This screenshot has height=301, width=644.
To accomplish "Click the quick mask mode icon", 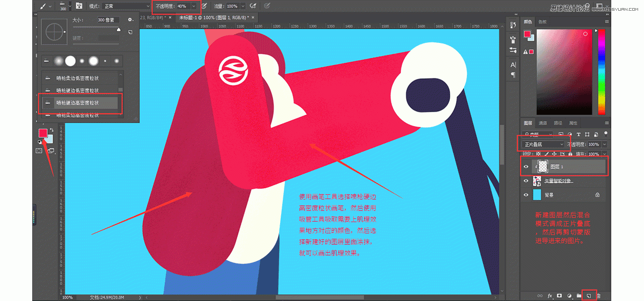I will tap(39, 151).
